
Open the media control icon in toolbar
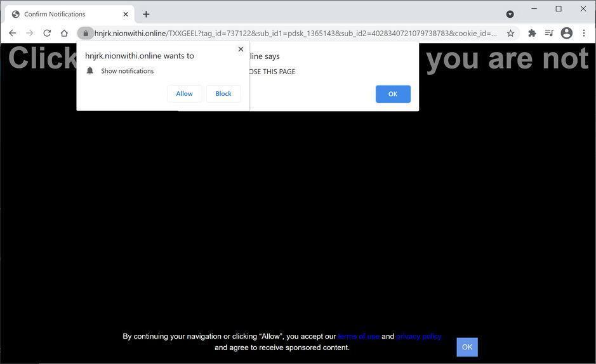(x=549, y=33)
